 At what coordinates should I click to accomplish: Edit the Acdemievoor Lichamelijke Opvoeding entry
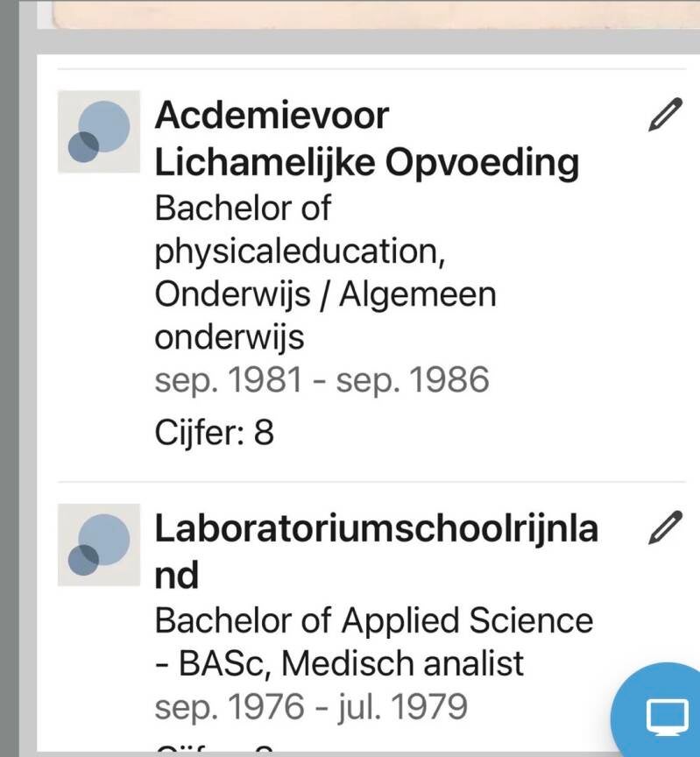(665, 116)
